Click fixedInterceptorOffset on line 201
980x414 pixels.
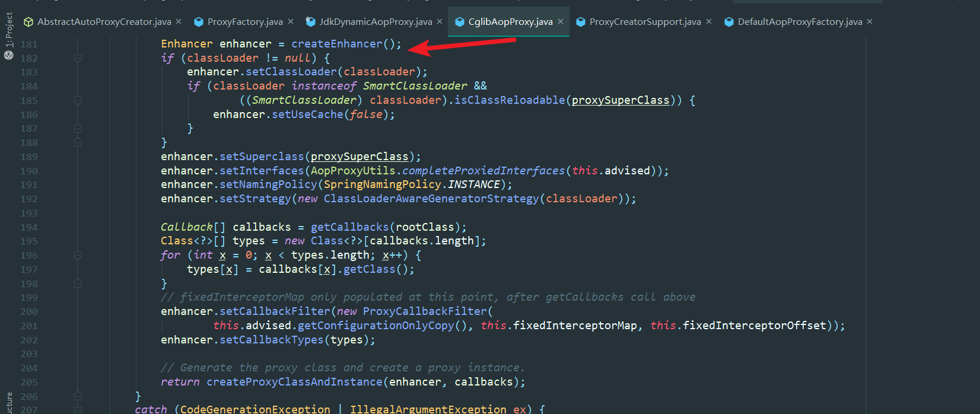coord(754,326)
